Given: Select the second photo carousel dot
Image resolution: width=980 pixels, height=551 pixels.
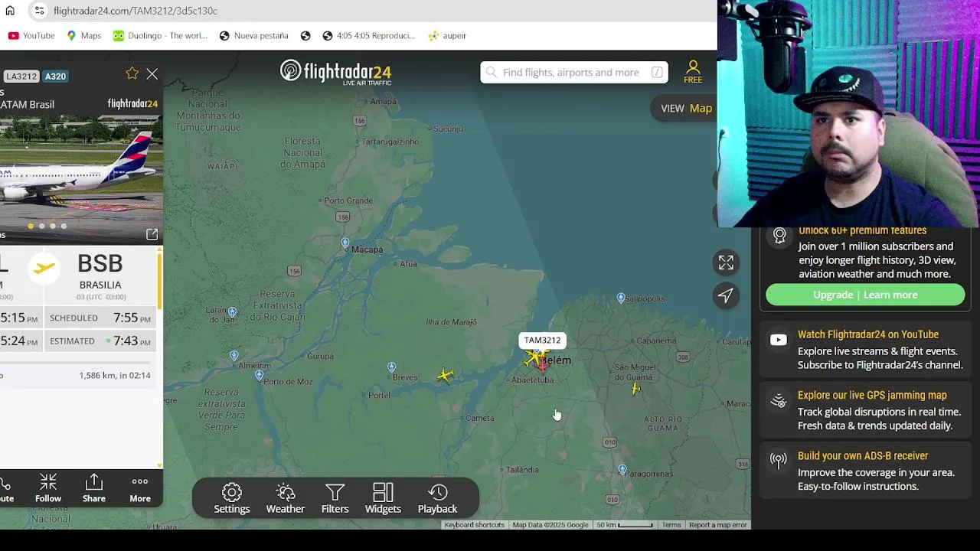Looking at the screenshot, I should [41, 226].
